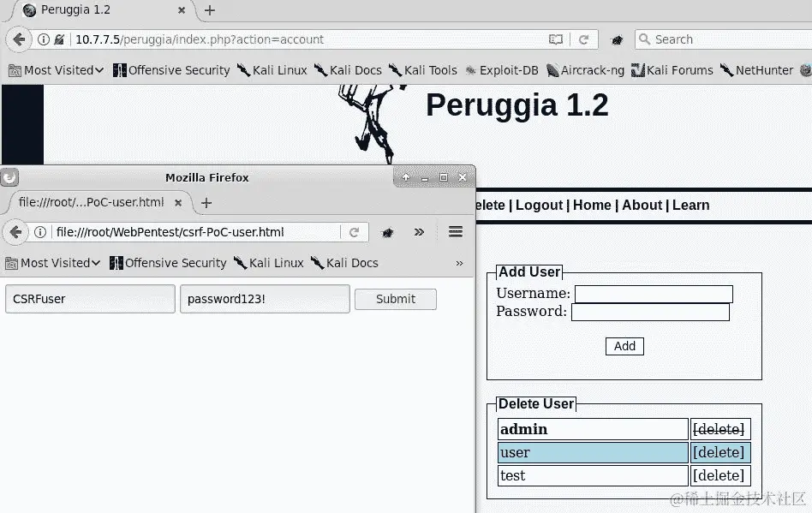Open Most Visited dropdown in PoC window
Image resolution: width=812 pixels, height=513 pixels.
(53, 263)
